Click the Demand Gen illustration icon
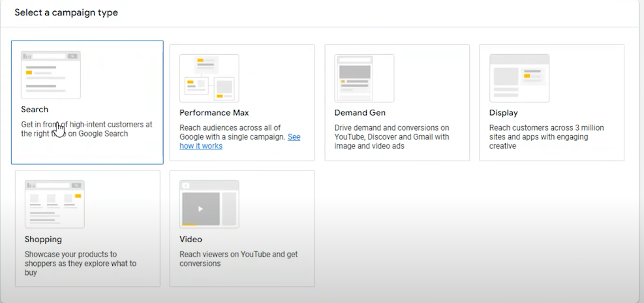Screen dimensions: 644x303 point(364,78)
